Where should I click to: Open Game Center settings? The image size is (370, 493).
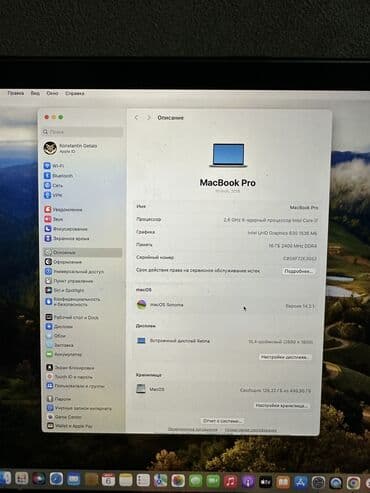(64, 417)
